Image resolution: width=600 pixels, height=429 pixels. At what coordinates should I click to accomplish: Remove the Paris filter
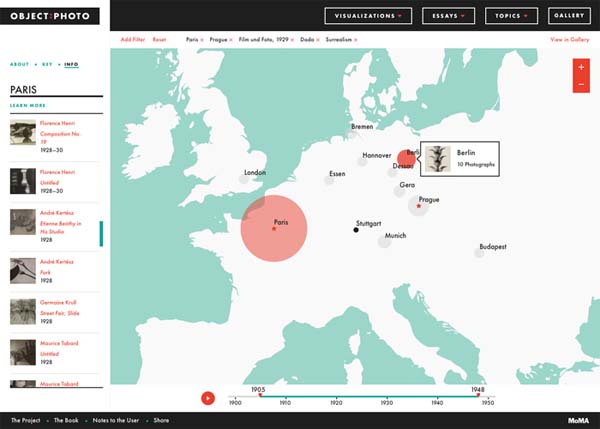tap(202, 40)
